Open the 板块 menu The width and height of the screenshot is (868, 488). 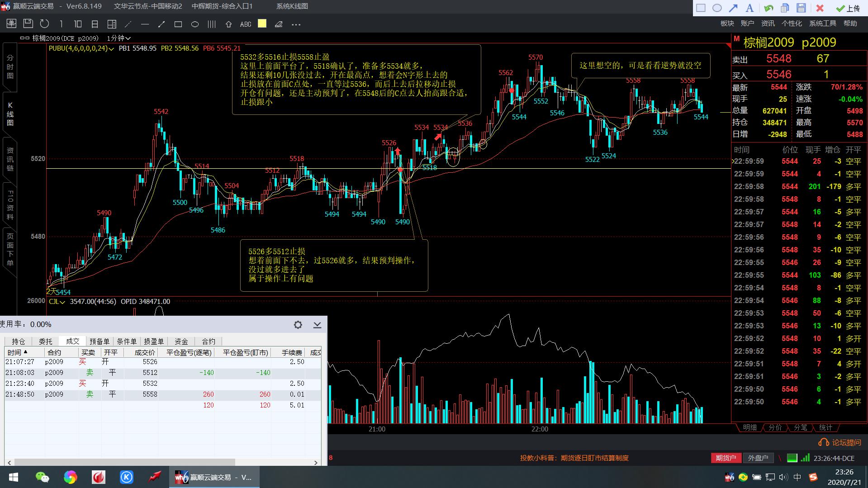[727, 24]
